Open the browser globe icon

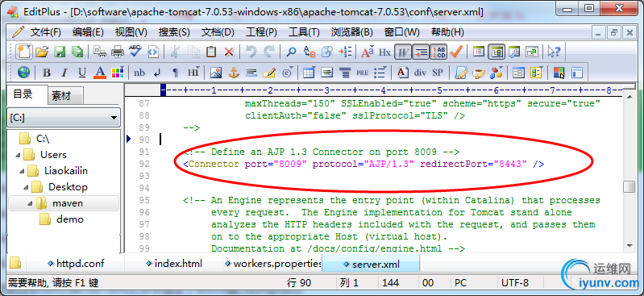click(23, 73)
